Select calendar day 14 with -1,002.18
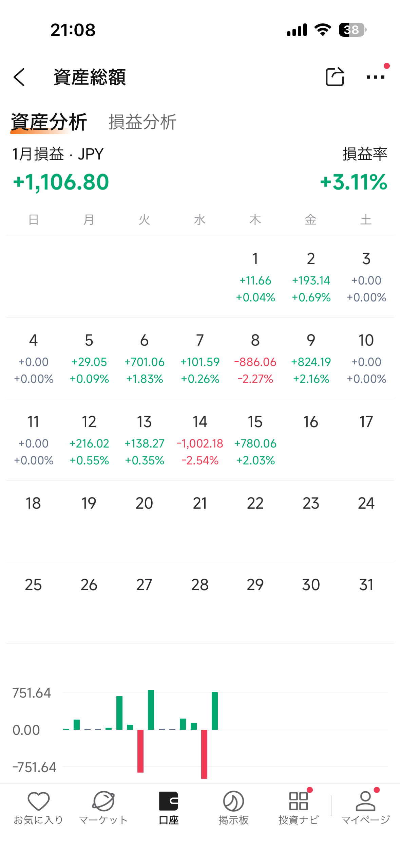This screenshot has height=868, width=400. [200, 440]
